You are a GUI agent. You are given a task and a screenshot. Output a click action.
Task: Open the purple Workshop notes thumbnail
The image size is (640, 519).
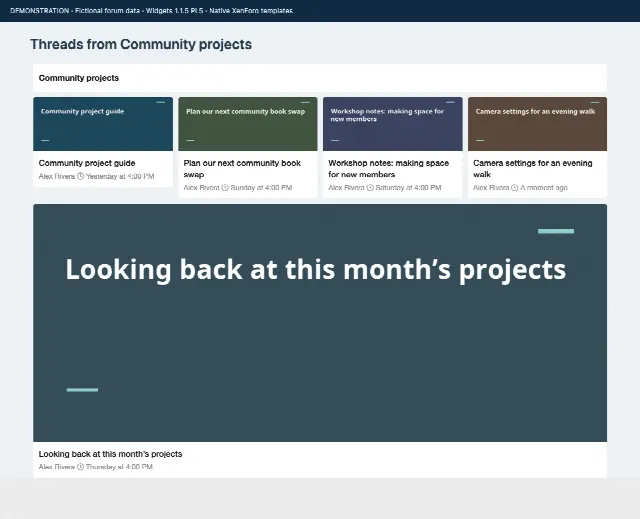393,124
